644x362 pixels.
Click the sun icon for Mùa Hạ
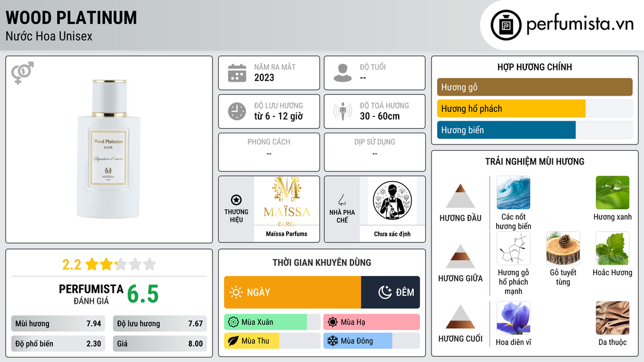click(x=333, y=322)
